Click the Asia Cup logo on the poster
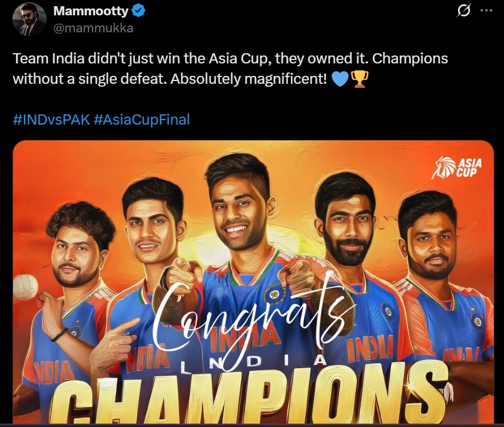This screenshot has width=504, height=427. click(458, 167)
